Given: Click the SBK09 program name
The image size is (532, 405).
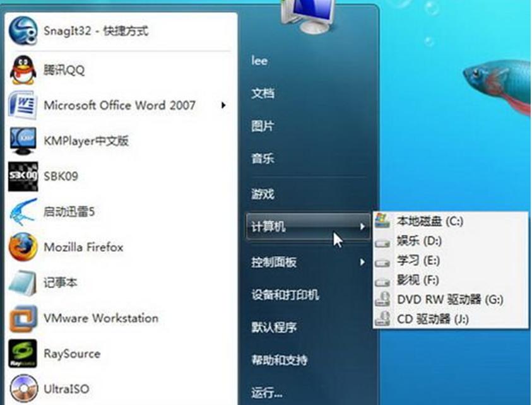Looking at the screenshot, I should click(x=61, y=177).
